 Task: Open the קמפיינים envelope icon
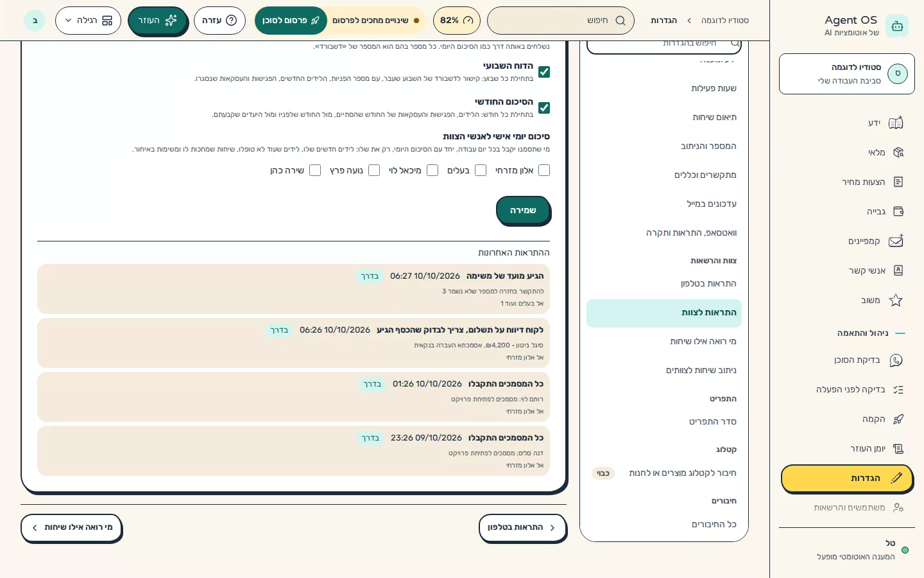[896, 241]
